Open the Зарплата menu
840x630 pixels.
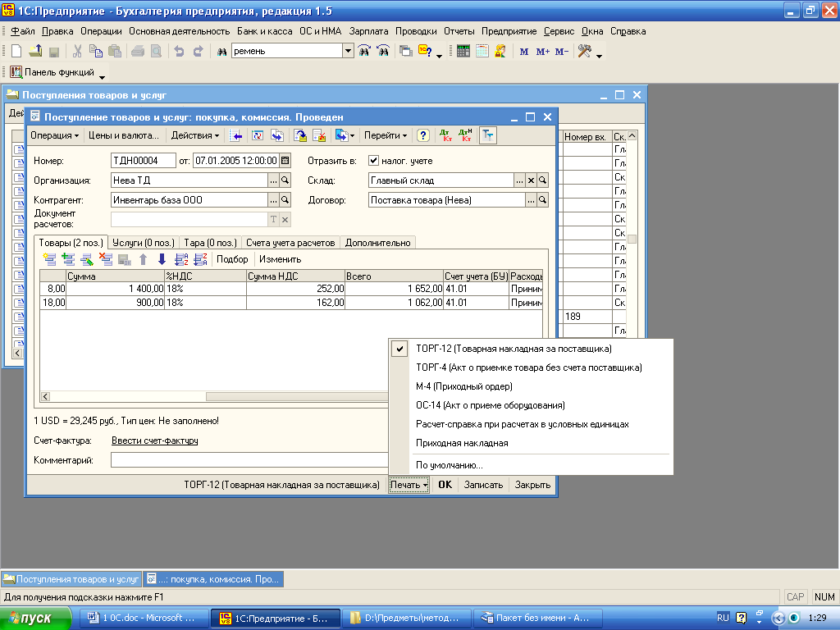tap(368, 31)
